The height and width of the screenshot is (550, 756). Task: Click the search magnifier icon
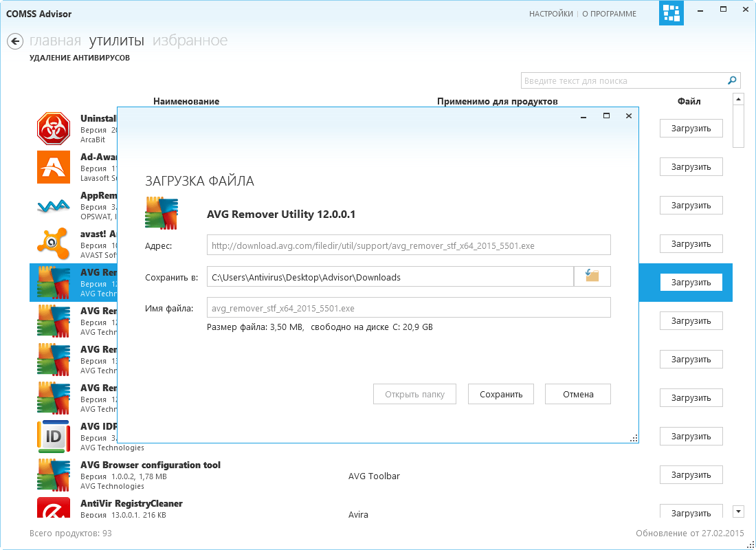tap(732, 80)
